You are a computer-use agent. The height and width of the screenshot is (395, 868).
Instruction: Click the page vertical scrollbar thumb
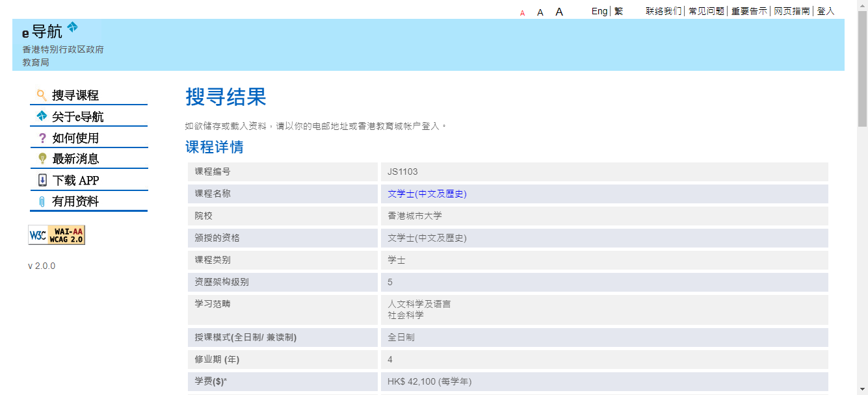pyautogui.click(x=862, y=68)
